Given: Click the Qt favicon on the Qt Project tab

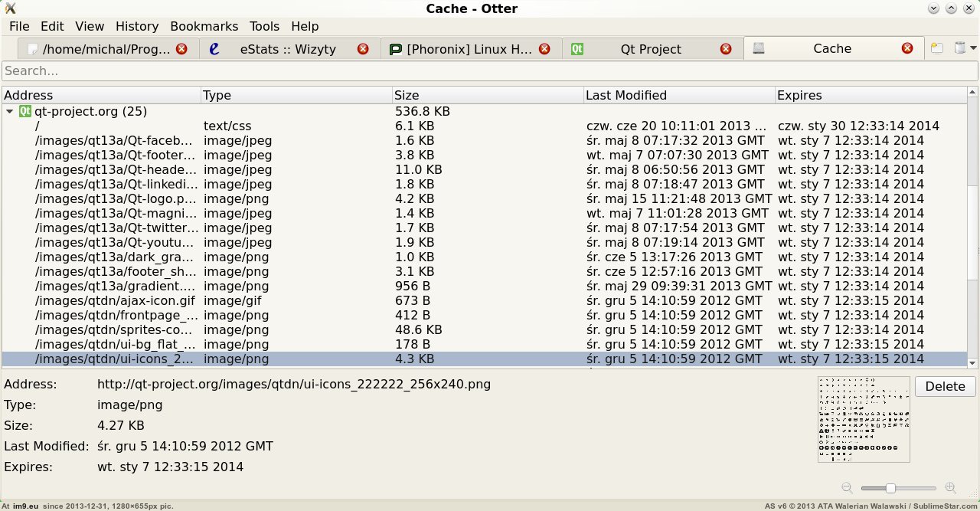Looking at the screenshot, I should coord(577,49).
